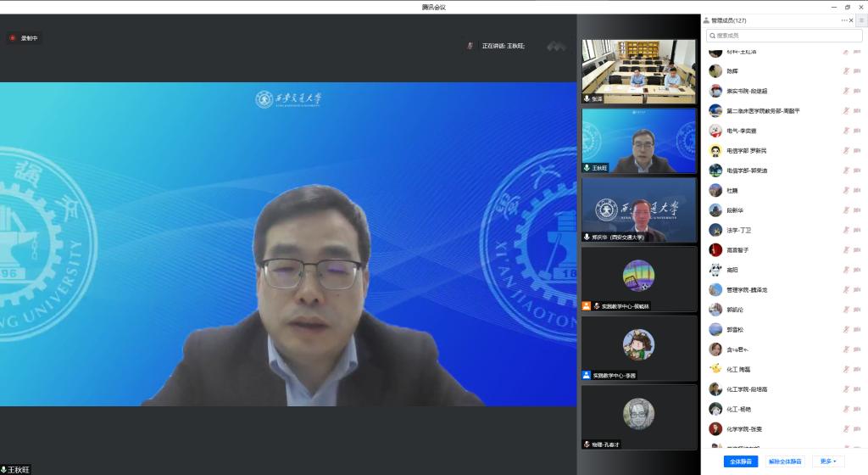Open the three-dot options in the member panel header

tap(844, 20)
